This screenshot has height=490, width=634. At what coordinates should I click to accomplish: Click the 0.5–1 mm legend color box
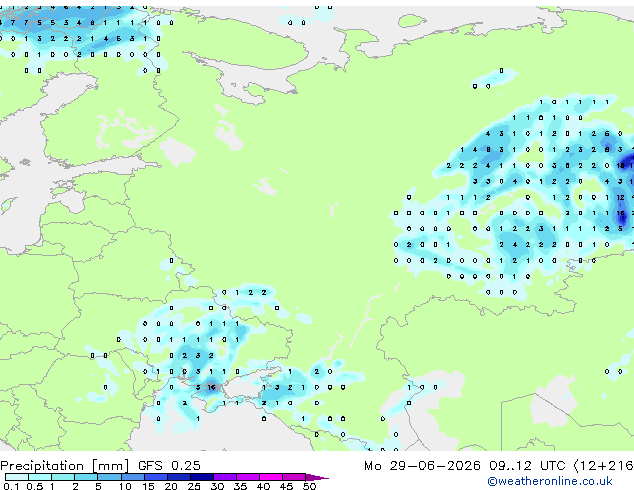tap(40, 477)
